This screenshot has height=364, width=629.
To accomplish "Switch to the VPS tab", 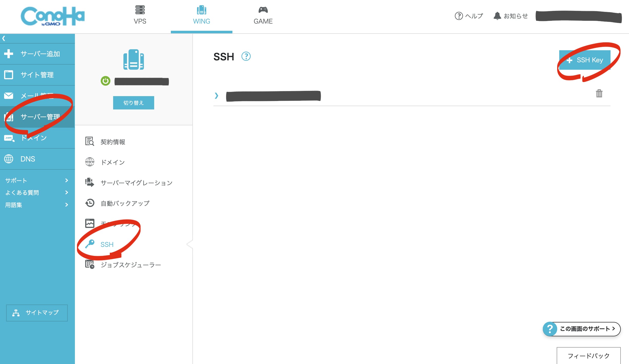I will click(x=140, y=15).
